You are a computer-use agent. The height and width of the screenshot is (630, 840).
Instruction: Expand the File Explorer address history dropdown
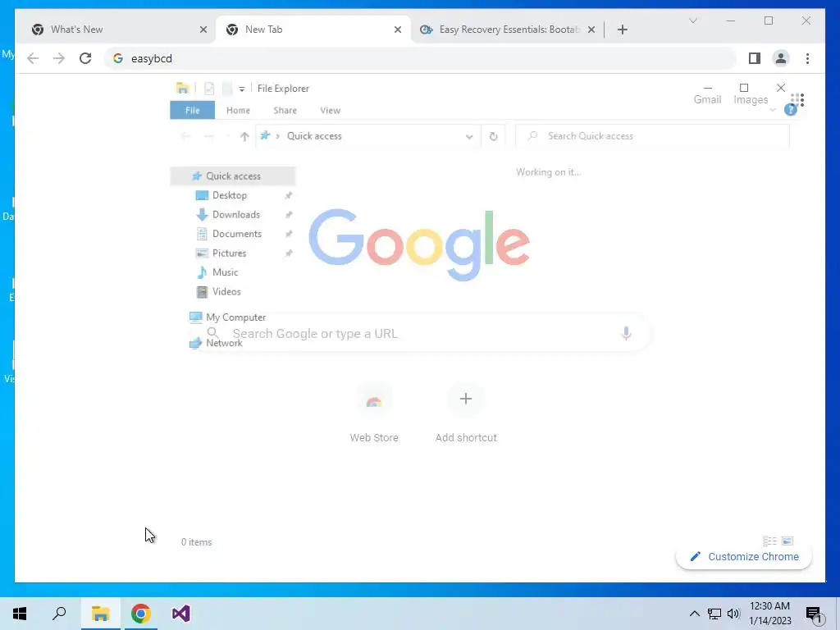coord(469,136)
